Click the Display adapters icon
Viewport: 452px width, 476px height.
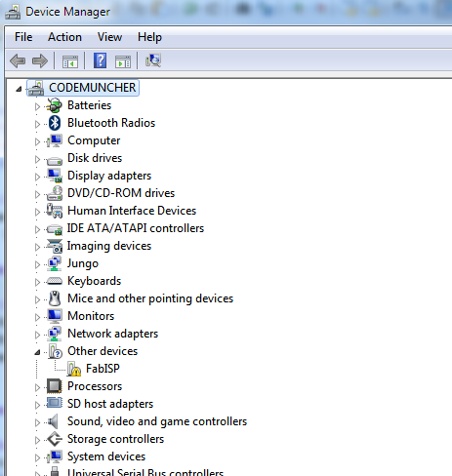(x=55, y=176)
